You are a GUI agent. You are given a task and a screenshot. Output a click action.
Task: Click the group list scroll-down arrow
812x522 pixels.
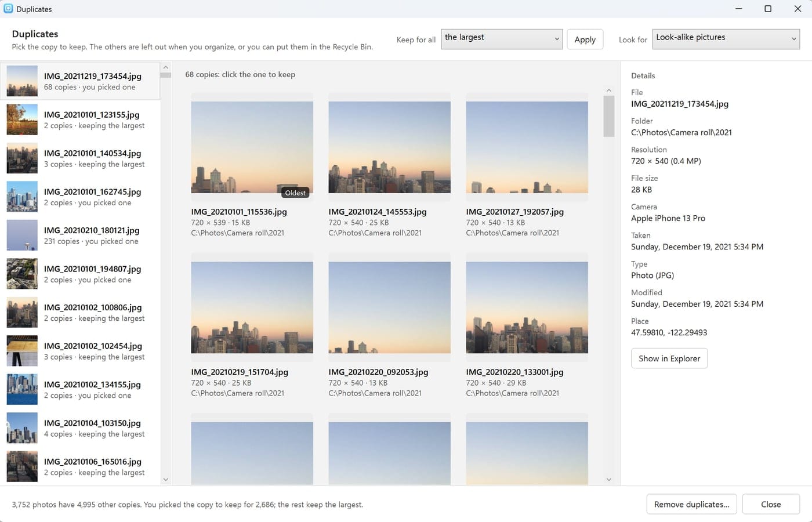165,479
